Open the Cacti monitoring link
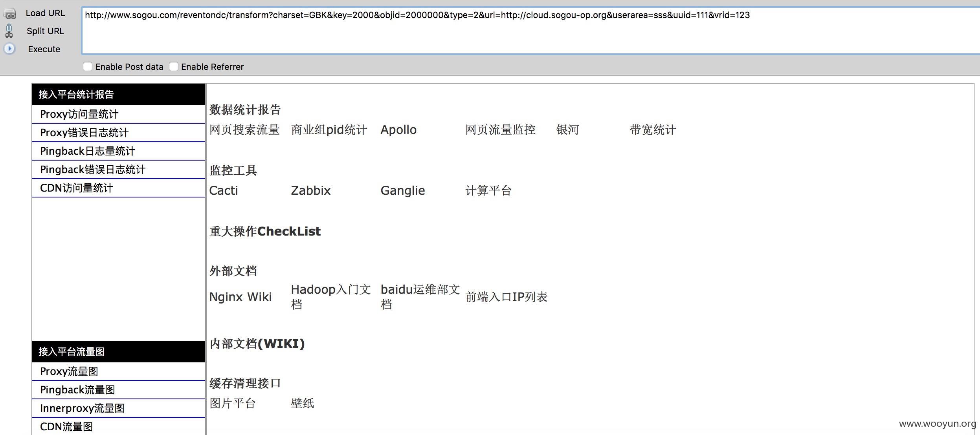Image resolution: width=980 pixels, height=435 pixels. 224,190
